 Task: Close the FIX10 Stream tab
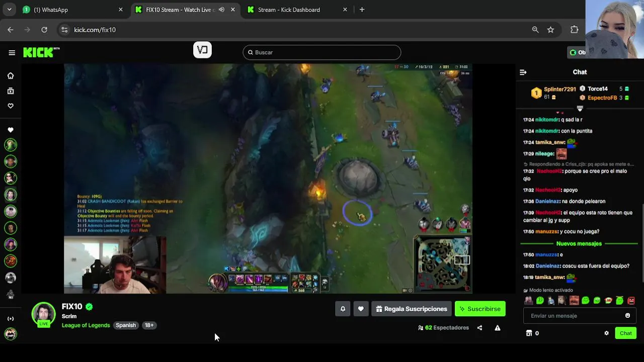(x=232, y=10)
